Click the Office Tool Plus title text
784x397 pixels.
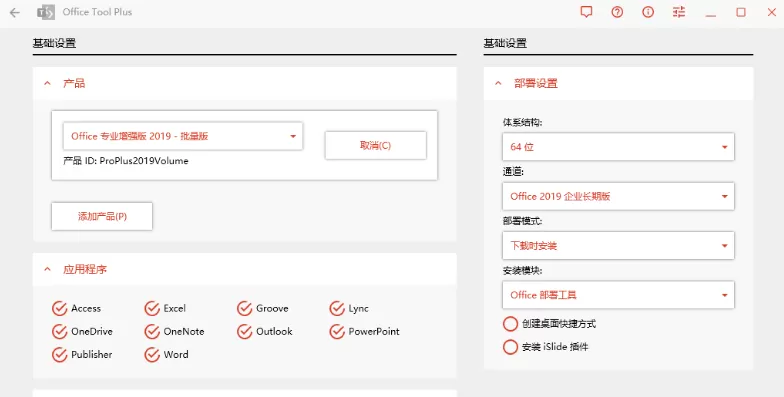click(x=97, y=12)
